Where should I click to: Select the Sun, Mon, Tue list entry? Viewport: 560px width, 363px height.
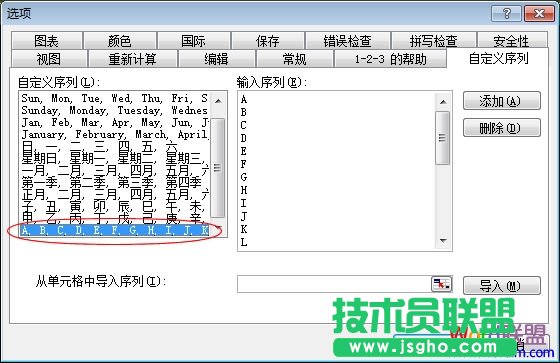coord(115,98)
